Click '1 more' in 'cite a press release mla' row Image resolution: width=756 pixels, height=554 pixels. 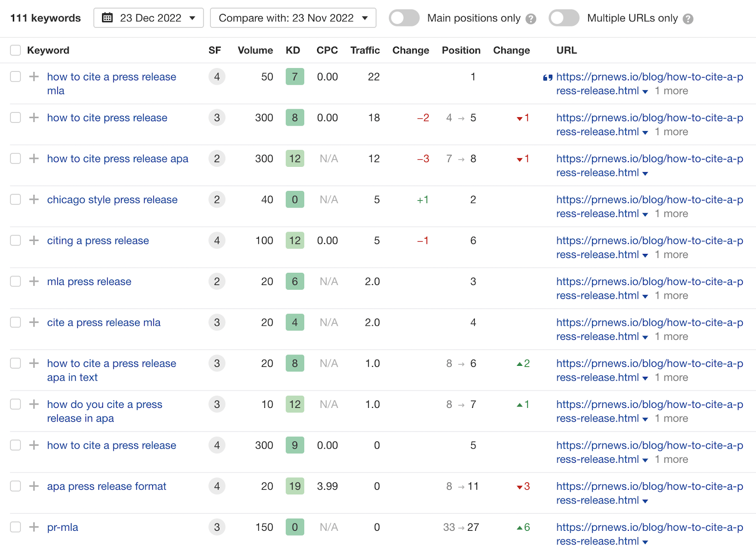point(671,337)
